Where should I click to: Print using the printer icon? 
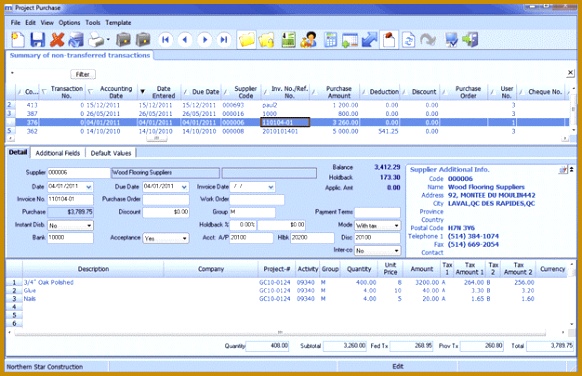[x=96, y=40]
